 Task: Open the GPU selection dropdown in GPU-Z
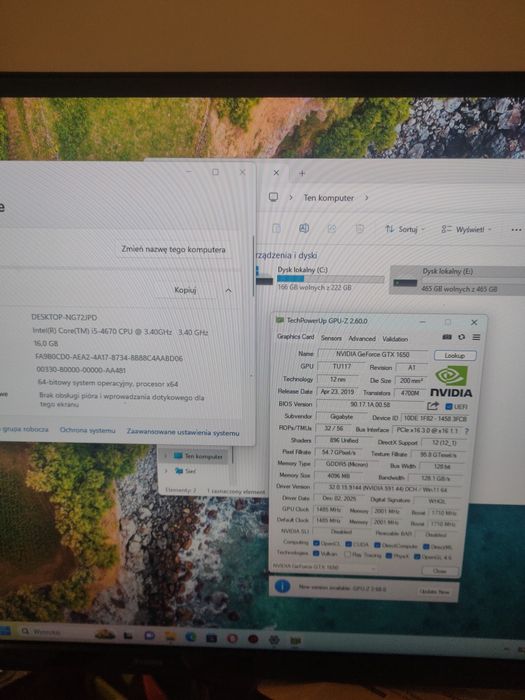tap(325, 567)
